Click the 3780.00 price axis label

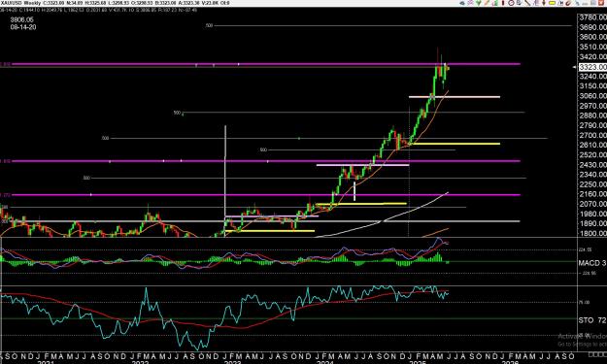point(592,17)
